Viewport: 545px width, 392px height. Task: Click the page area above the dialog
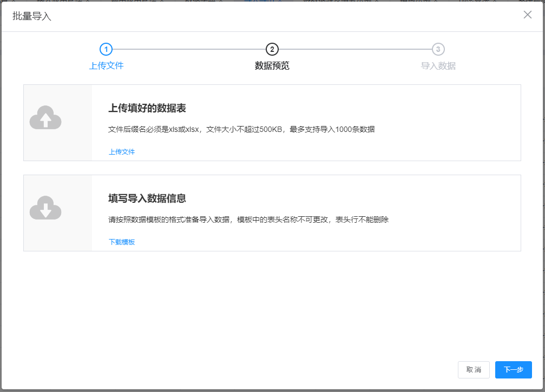point(272,3)
